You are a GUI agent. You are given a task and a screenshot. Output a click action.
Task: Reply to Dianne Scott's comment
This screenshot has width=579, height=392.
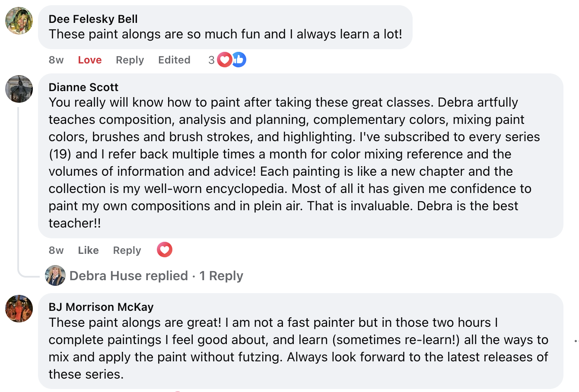(127, 250)
